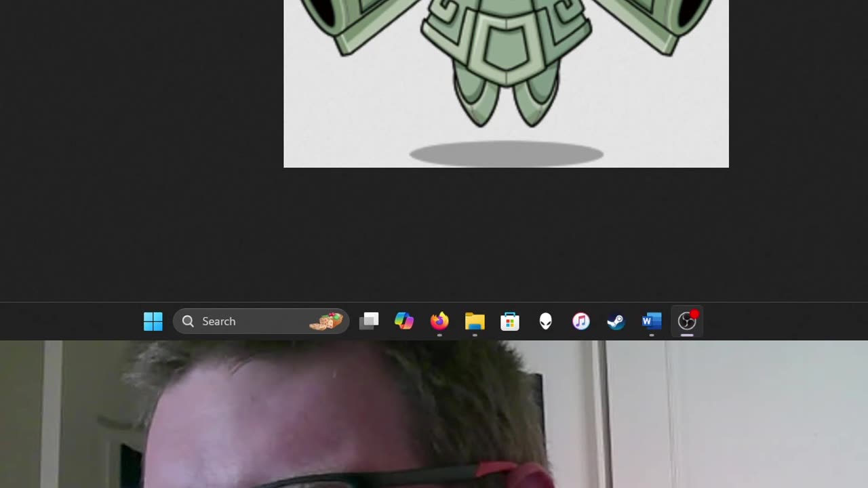Open Microsoft Store from the taskbar
The image size is (868, 488).
[x=510, y=321]
